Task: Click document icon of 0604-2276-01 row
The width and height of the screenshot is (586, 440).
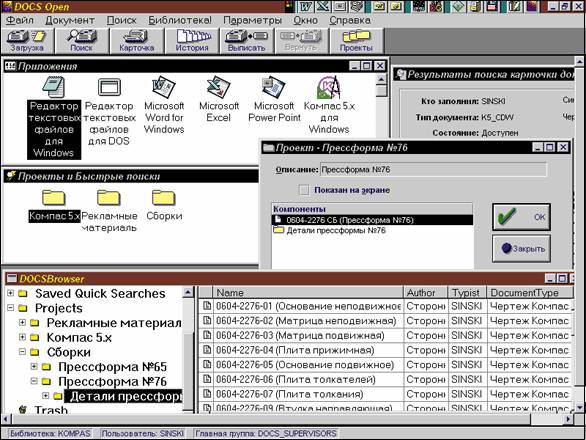Action: coord(206,306)
